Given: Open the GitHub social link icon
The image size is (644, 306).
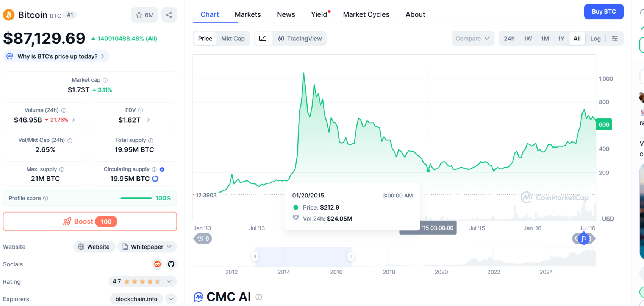Looking at the screenshot, I should coord(171,264).
